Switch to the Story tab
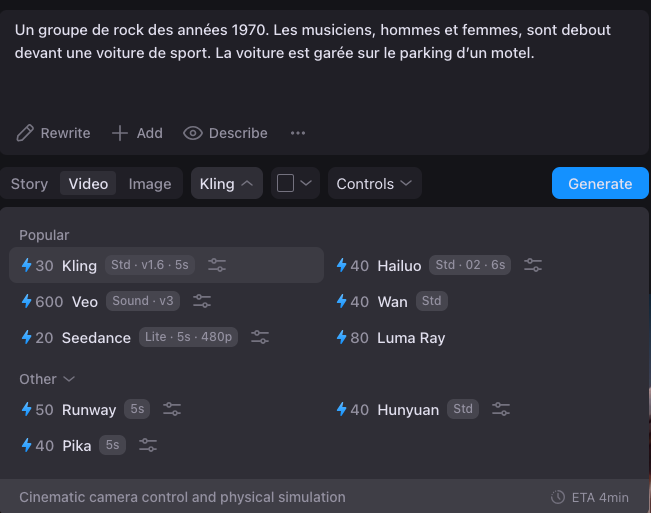651x513 pixels. pos(29,183)
